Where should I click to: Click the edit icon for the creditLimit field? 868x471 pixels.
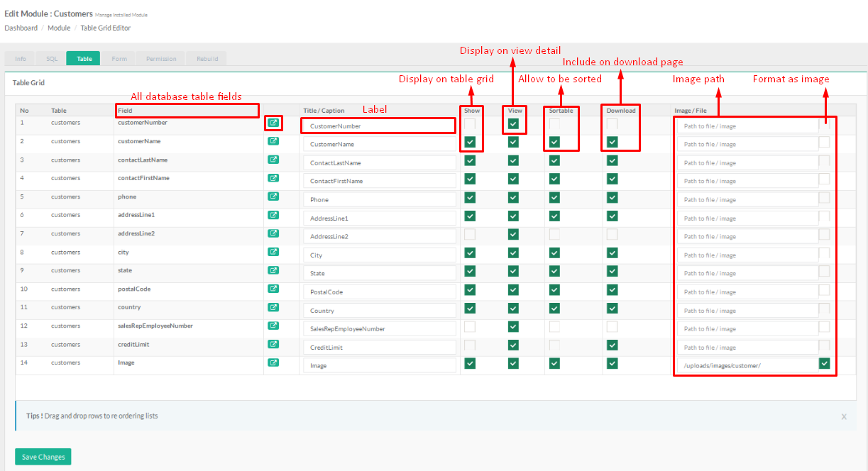tap(273, 344)
